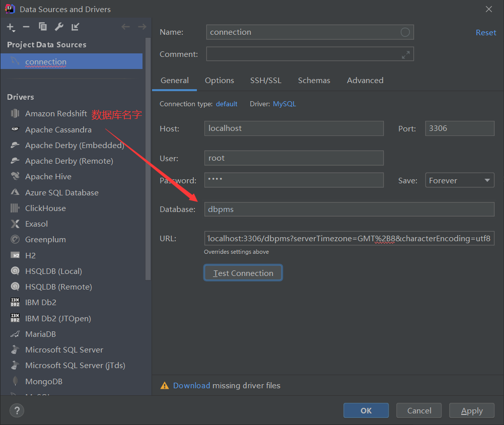Select the H2 driver

point(30,256)
